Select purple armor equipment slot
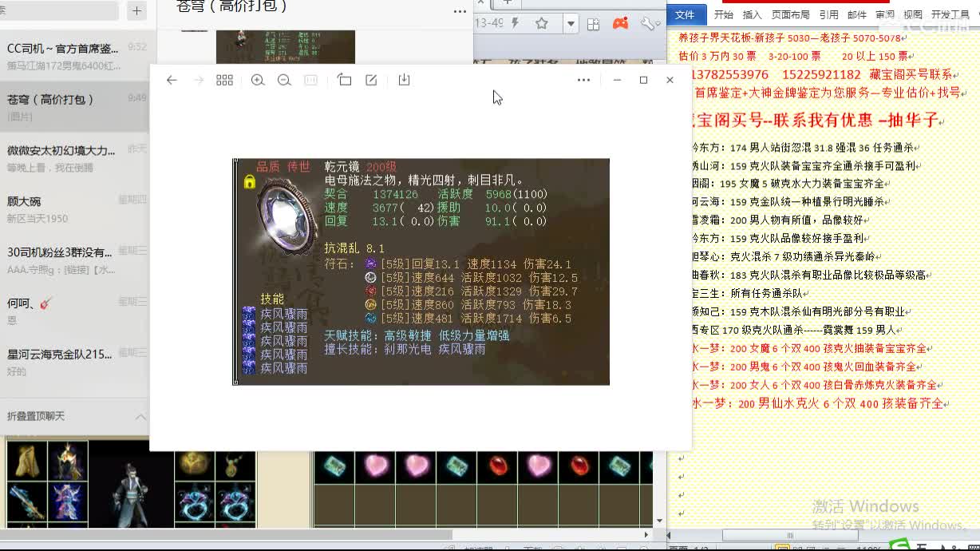This screenshot has height=551, width=980. pyautogui.click(x=68, y=501)
